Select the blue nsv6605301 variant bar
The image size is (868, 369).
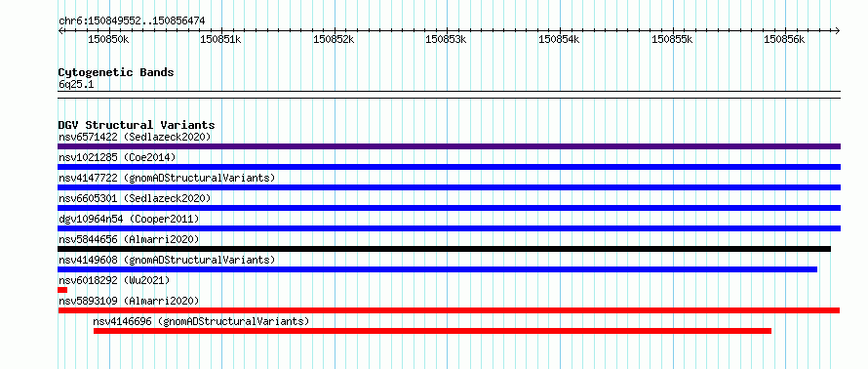click(x=449, y=208)
